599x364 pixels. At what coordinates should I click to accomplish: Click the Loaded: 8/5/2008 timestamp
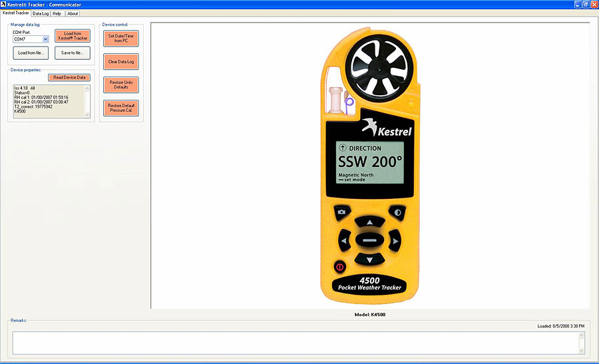point(561,326)
